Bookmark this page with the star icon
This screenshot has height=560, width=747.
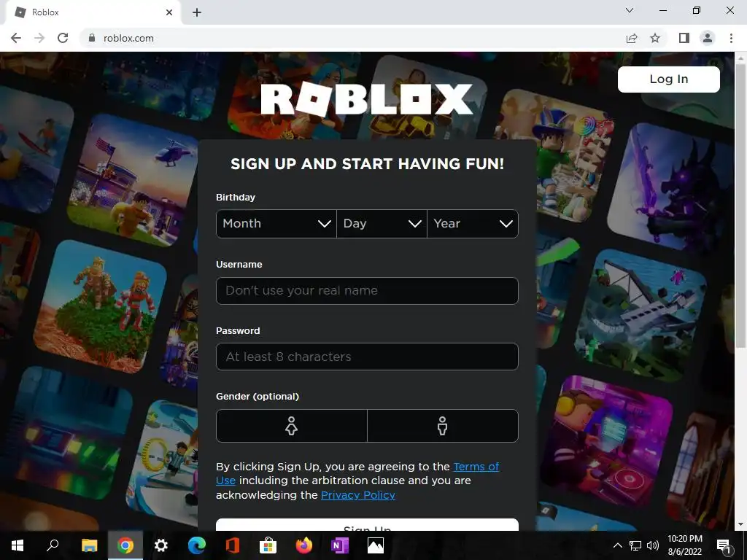tap(655, 38)
